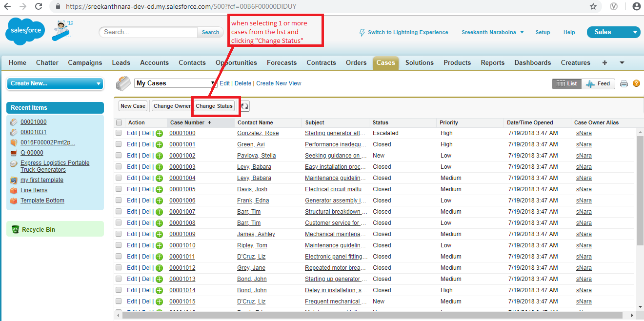This screenshot has height=321, width=644.
Task: Check the box for case 00001002
Action: (119, 156)
